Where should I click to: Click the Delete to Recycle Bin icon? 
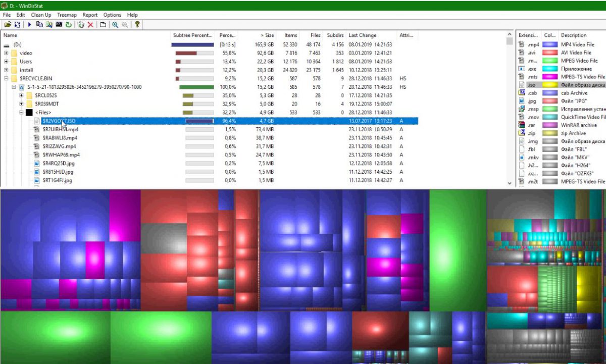[x=82, y=24]
